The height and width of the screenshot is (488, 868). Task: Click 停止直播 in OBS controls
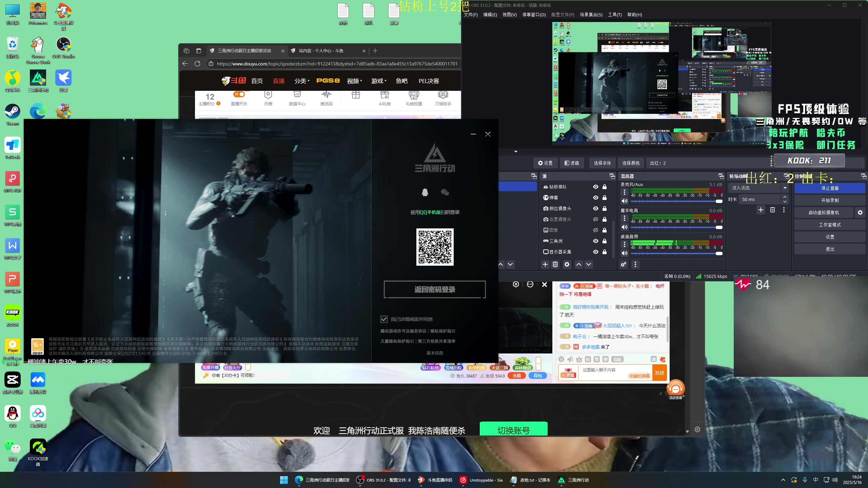click(x=830, y=188)
